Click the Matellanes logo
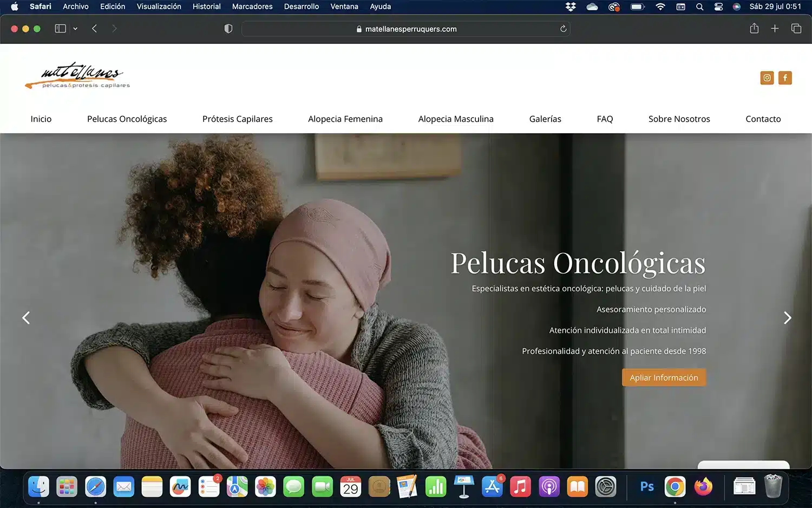The width and height of the screenshot is (812, 508). tap(77, 76)
